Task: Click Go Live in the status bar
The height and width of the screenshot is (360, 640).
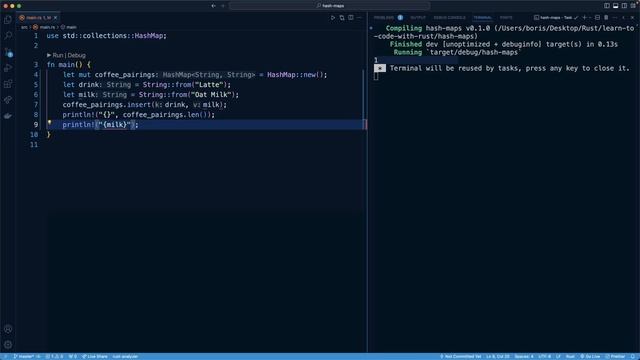Action: [x=590, y=356]
